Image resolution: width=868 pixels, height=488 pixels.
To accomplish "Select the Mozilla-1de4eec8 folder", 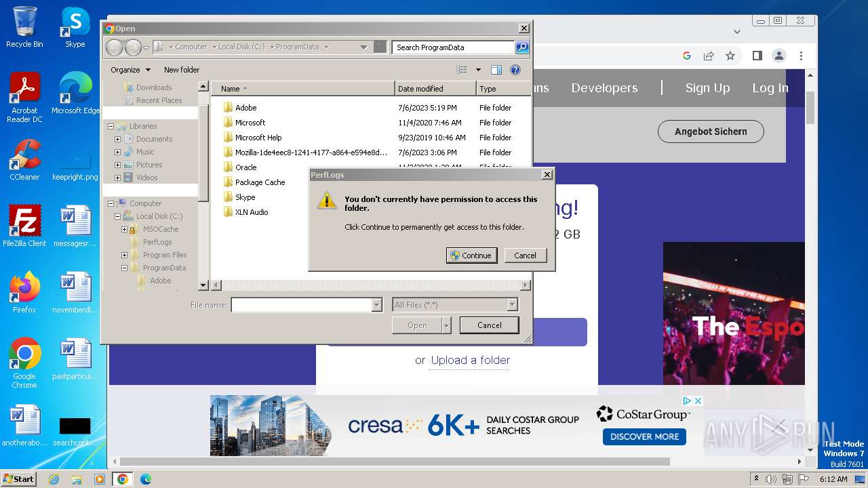I will [305, 152].
